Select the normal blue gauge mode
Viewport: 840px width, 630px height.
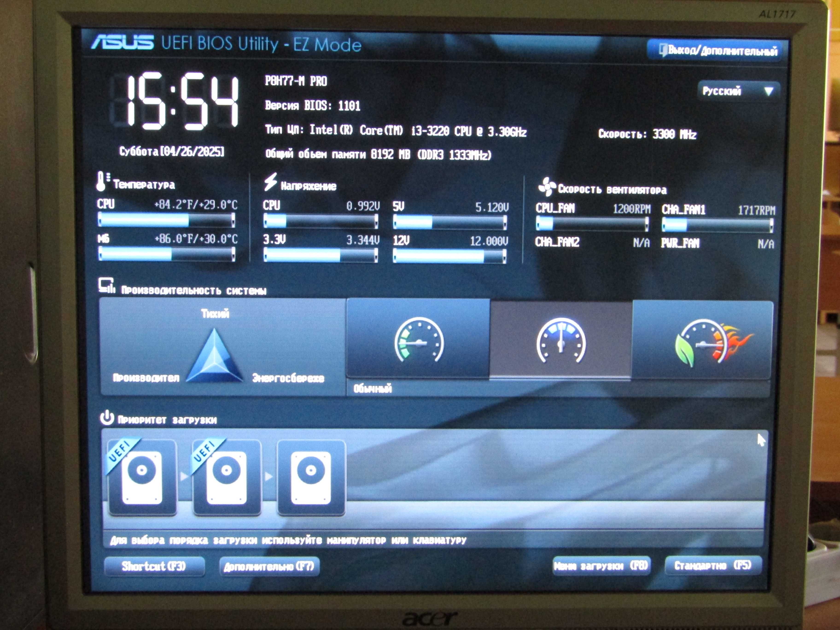pyautogui.click(x=560, y=340)
